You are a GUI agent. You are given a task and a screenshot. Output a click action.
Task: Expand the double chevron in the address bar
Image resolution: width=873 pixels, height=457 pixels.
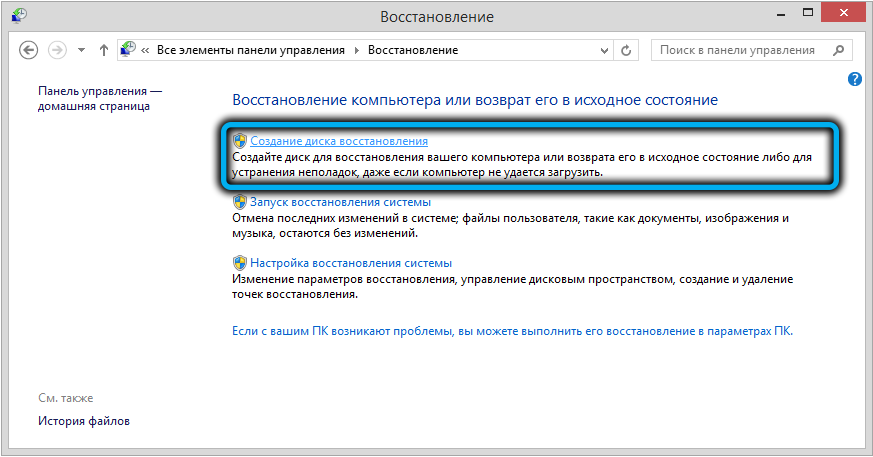146,50
